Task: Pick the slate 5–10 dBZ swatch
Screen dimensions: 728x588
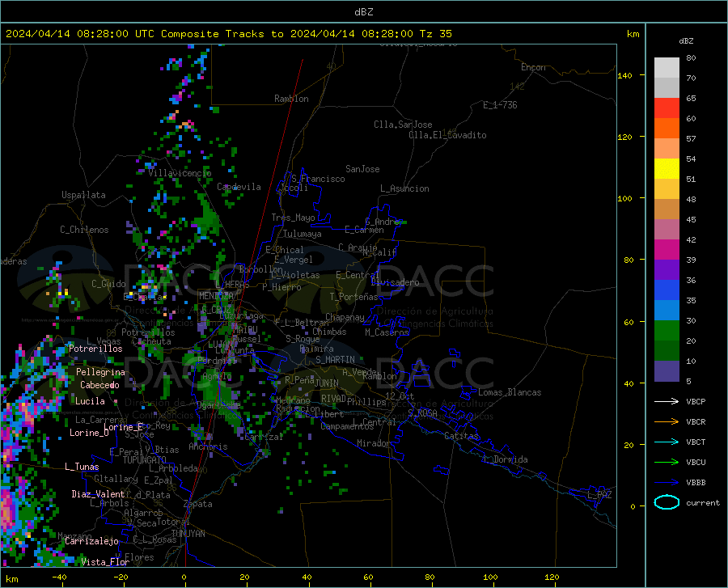Action: pos(667,370)
